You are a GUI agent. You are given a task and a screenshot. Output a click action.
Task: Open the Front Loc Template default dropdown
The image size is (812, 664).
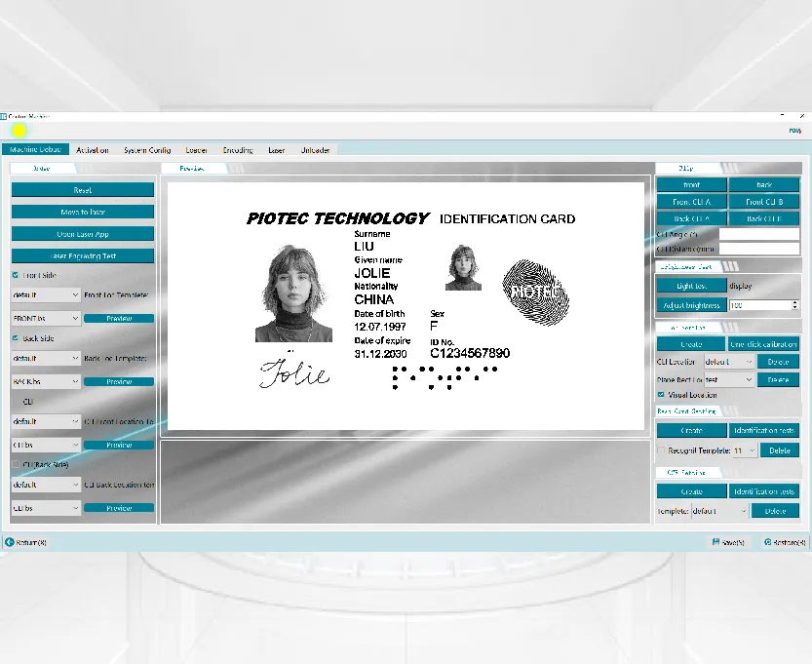point(46,295)
